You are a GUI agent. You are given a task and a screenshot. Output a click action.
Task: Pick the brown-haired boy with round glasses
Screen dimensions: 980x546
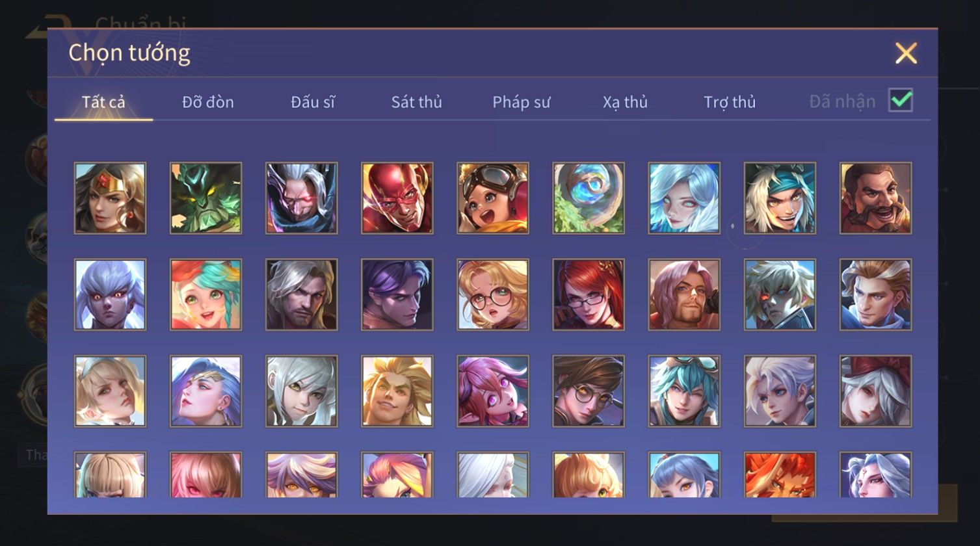click(x=589, y=391)
